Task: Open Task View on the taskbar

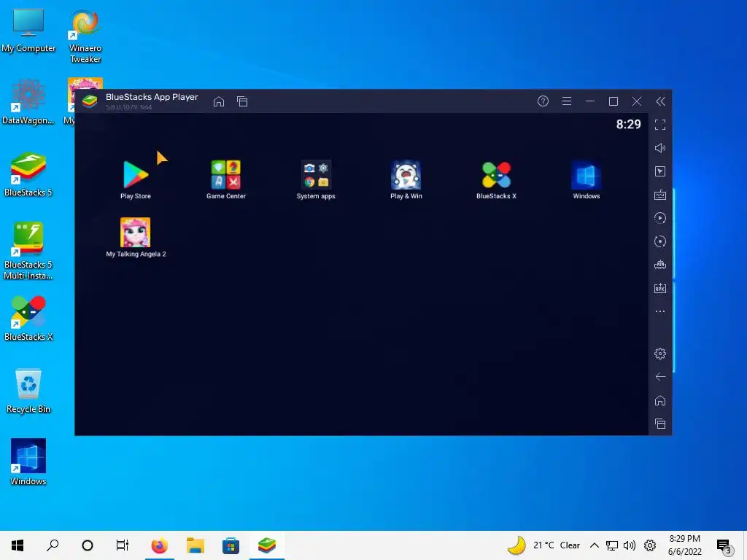Action: tap(123, 545)
